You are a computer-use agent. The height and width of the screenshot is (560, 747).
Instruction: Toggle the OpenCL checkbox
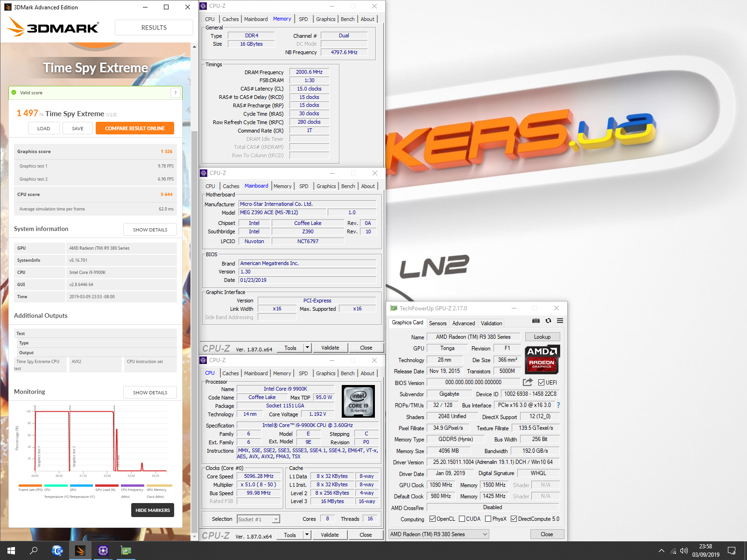[432, 519]
